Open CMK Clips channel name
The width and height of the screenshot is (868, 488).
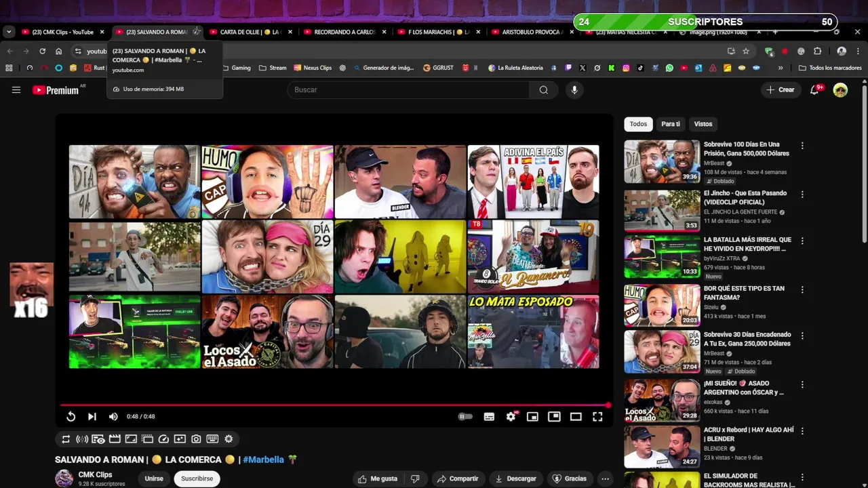click(95, 474)
